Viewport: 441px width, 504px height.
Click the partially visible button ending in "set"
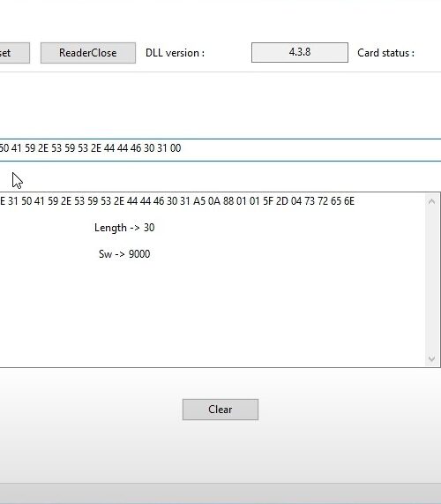coord(15,53)
